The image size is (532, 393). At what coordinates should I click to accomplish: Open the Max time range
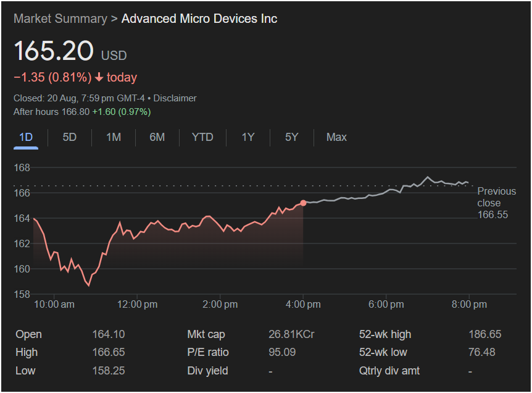click(336, 137)
